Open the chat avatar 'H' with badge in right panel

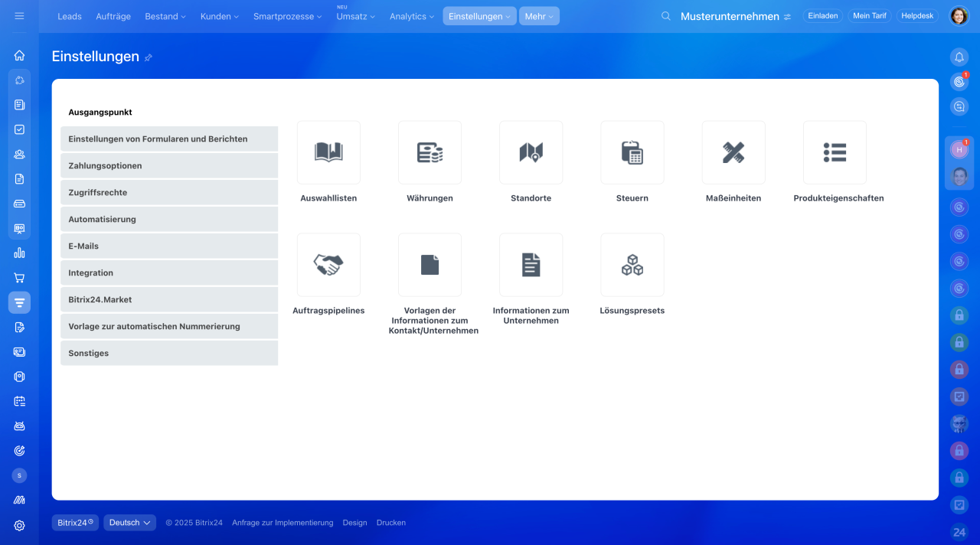tap(959, 150)
